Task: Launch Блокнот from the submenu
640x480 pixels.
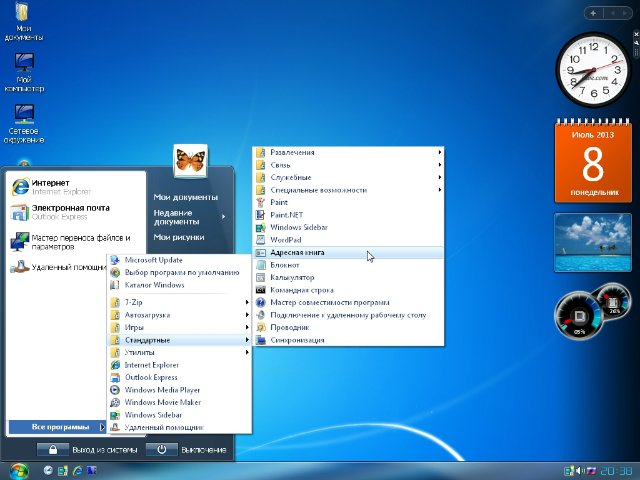Action: tap(284, 265)
